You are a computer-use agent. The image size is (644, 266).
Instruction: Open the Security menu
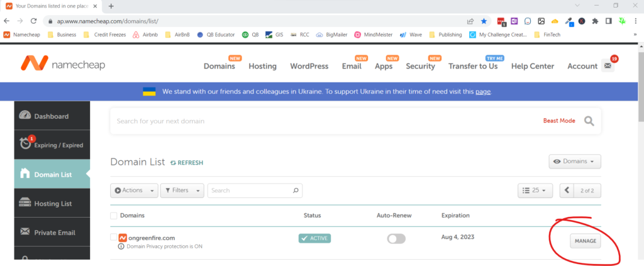[420, 66]
